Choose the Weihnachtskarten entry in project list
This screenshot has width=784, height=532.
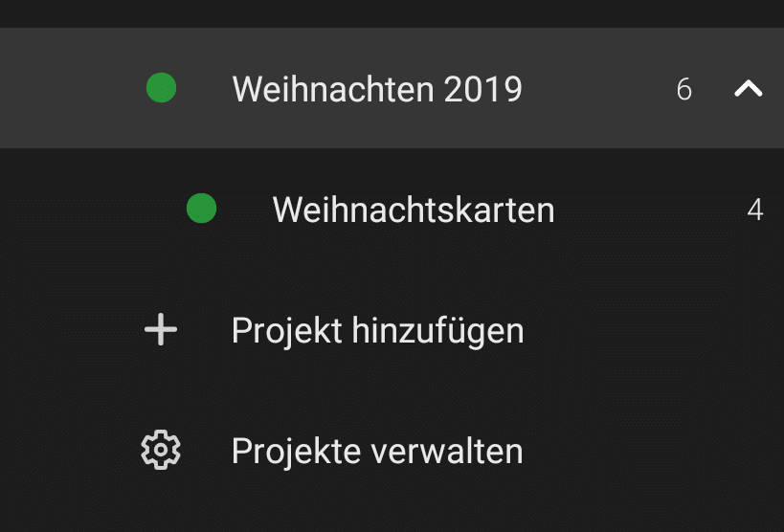coord(392,209)
